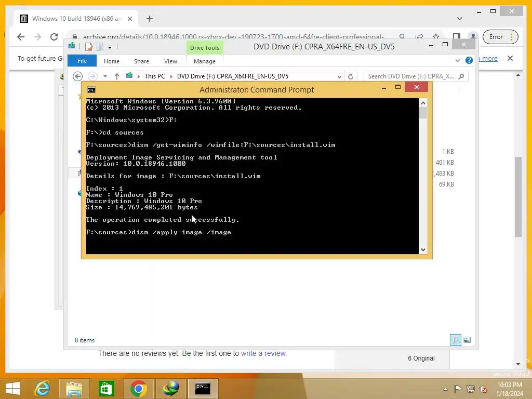Reload the archive.org page
Image resolution: width=532 pixels, height=399 pixels.
coord(54,37)
